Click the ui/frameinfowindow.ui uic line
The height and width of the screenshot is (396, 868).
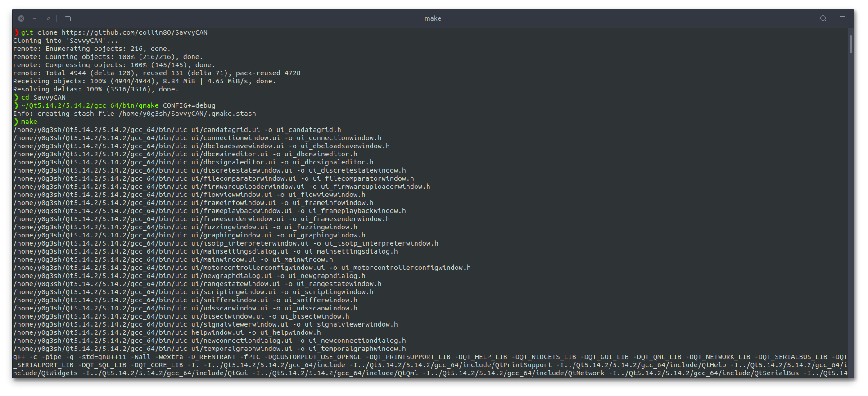pyautogui.click(x=193, y=203)
